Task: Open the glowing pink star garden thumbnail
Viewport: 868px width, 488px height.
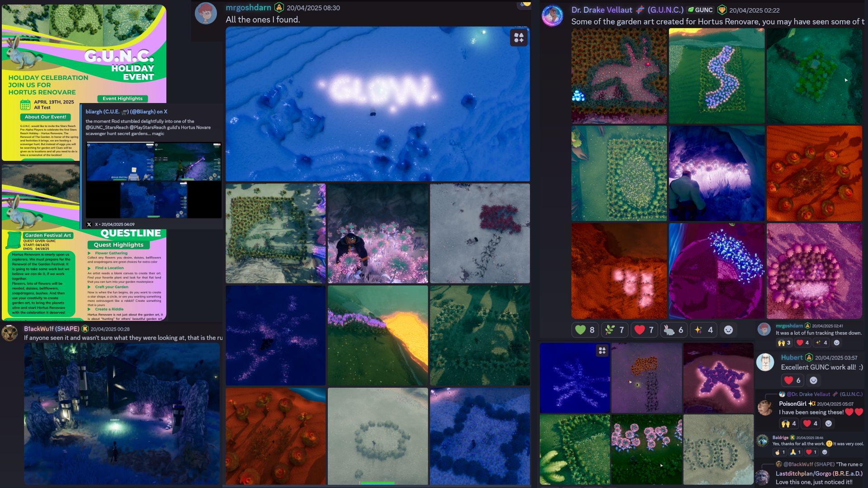Action: (x=718, y=378)
